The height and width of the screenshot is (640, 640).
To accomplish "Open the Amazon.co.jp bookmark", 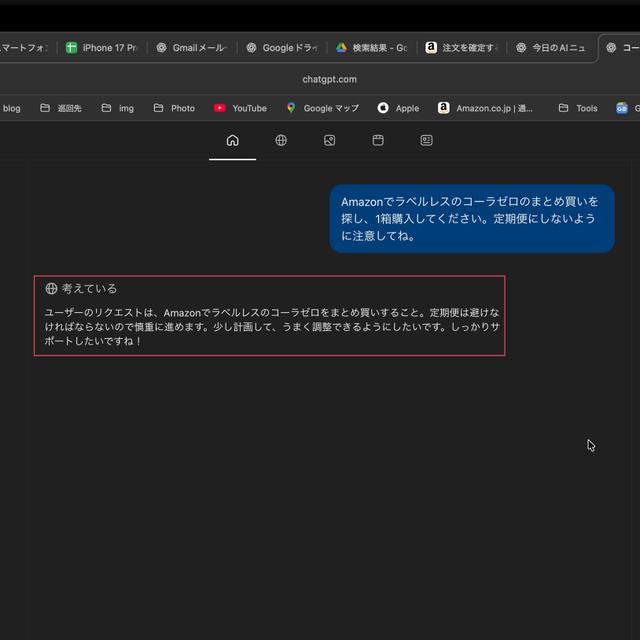I will pyautogui.click(x=486, y=108).
